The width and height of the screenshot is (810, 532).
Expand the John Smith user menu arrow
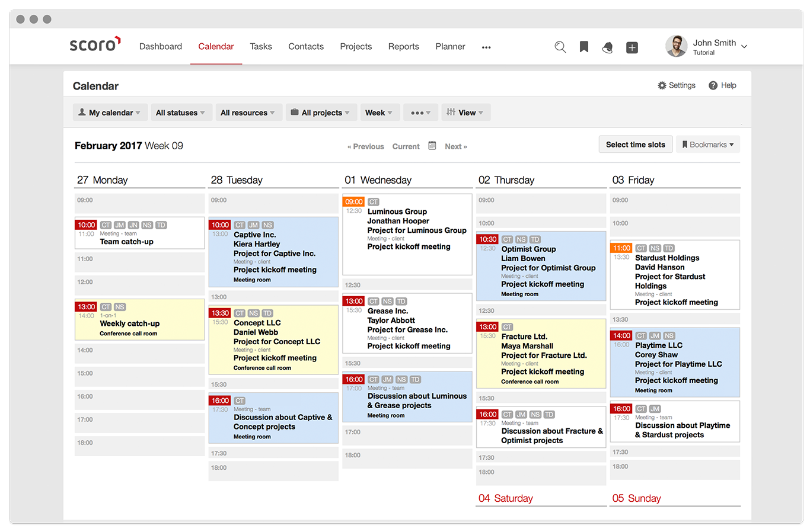tap(744, 47)
